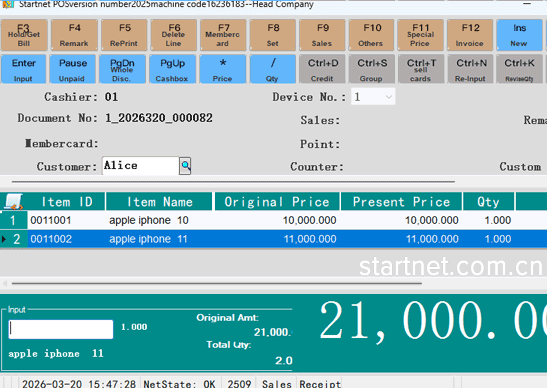547x388 pixels.
Task: Click the F12 Invoice button
Action: tap(470, 35)
